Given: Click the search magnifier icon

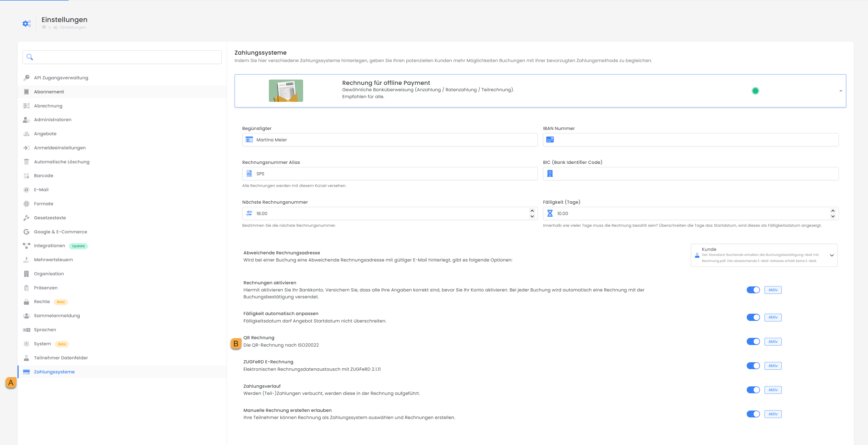Looking at the screenshot, I should pyautogui.click(x=30, y=57).
